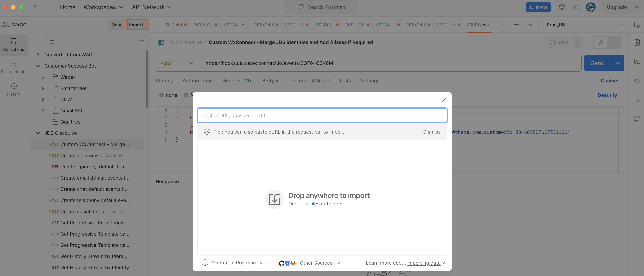This screenshot has height=276, width=644.
Task: Select the PUT UC2 request tab
Action: click(x=357, y=24)
